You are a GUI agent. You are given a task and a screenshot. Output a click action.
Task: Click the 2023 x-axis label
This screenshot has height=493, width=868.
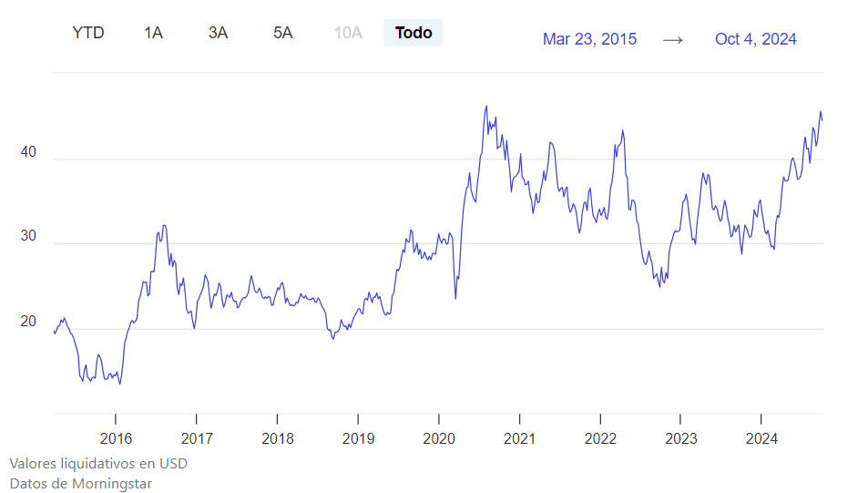coord(680,439)
